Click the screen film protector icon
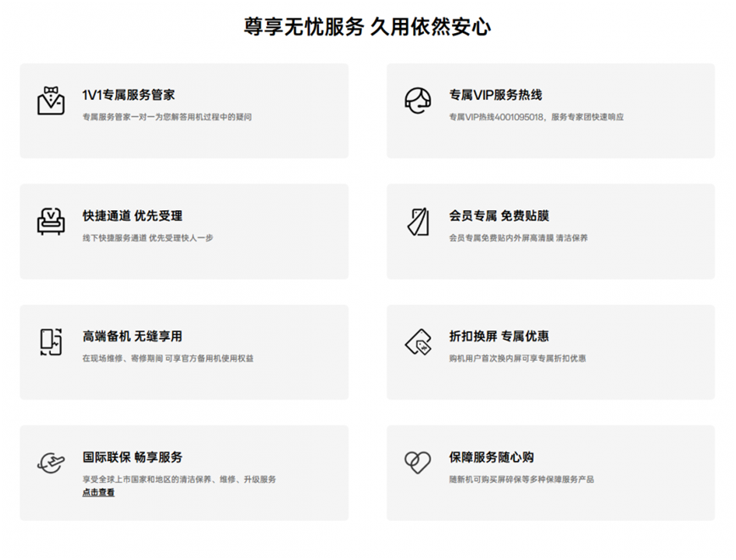This screenshot has width=736, height=560. tap(418, 221)
